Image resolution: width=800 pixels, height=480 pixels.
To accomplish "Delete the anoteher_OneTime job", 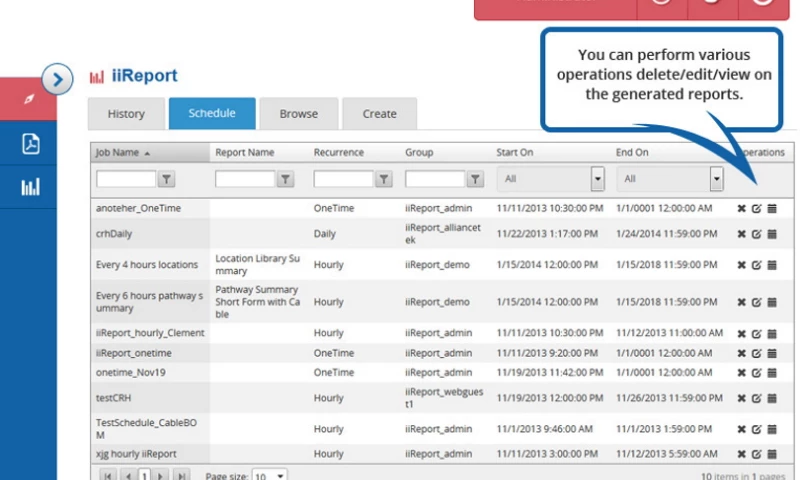I will tap(741, 208).
